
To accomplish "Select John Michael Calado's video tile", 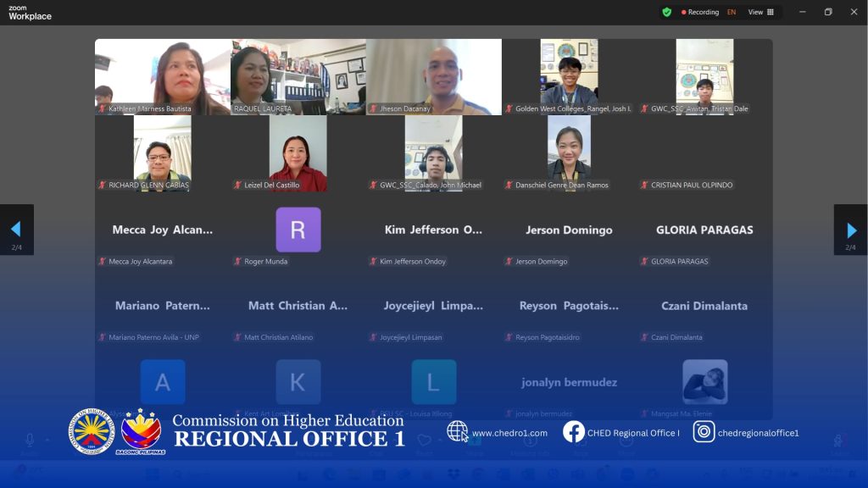I will point(434,153).
